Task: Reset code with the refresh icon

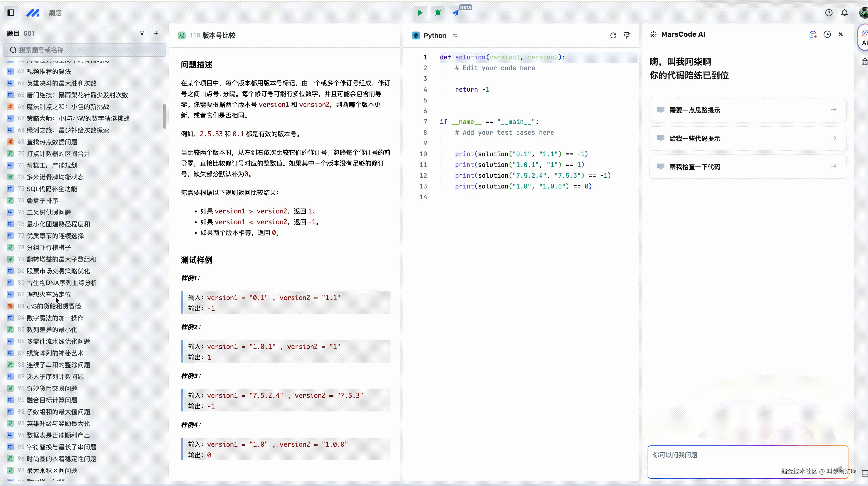Action: point(613,35)
